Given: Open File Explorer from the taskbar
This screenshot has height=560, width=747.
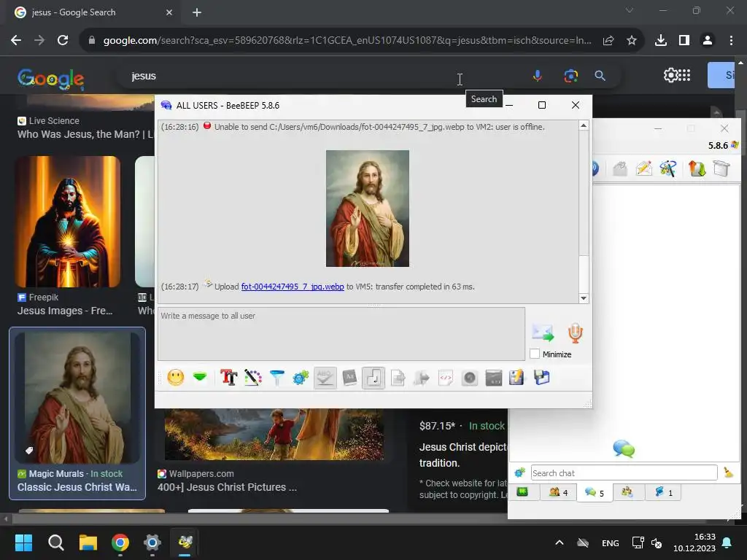Looking at the screenshot, I should [88, 542].
